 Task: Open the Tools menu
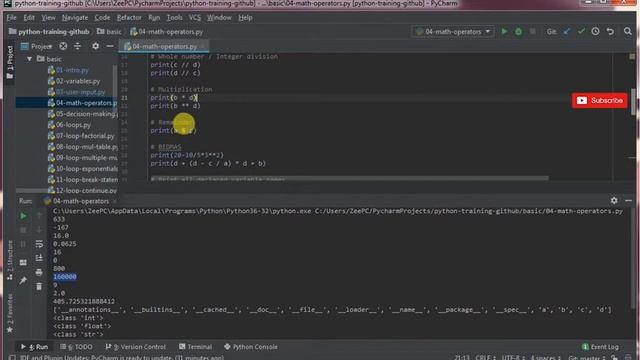pyautogui.click(x=174, y=18)
